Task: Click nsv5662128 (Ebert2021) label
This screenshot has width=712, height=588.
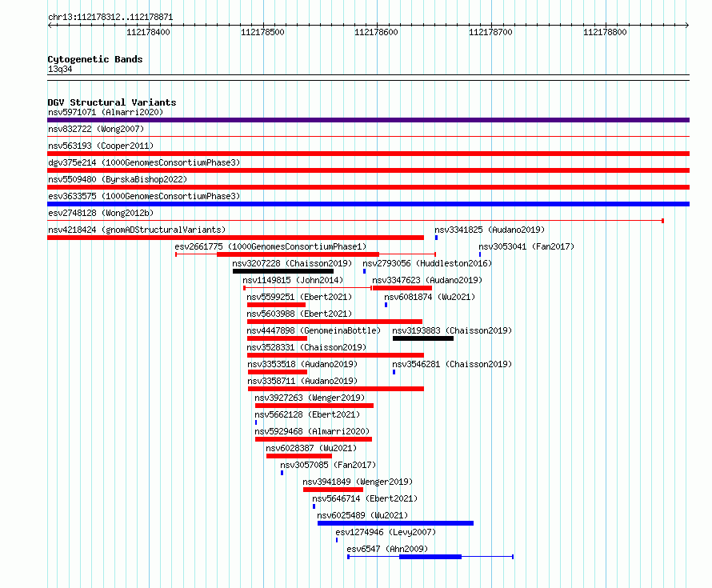Action: (307, 414)
